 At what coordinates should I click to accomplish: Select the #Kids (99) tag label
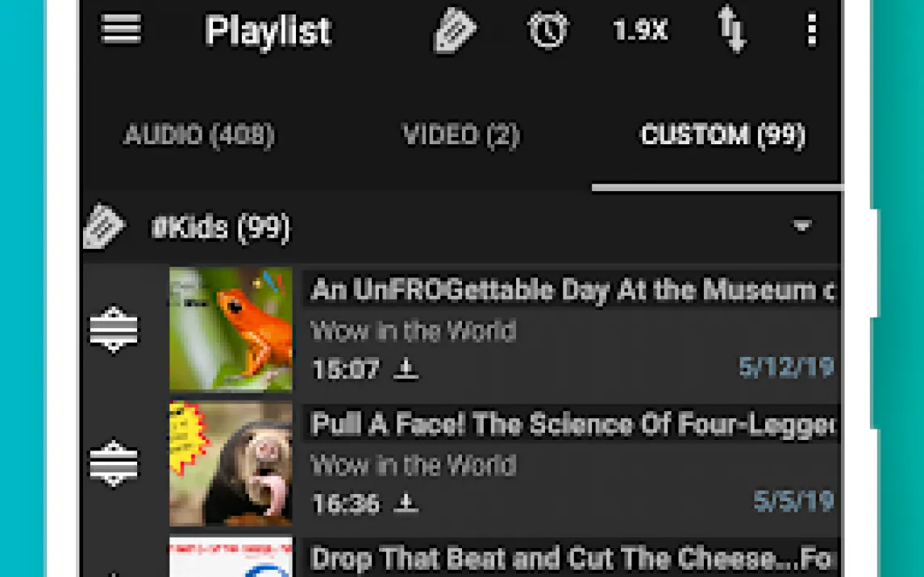pos(221,228)
